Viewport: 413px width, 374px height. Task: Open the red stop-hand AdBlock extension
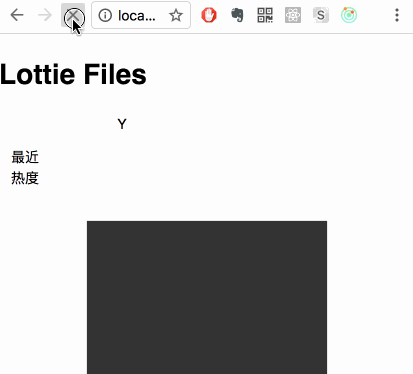tap(209, 15)
